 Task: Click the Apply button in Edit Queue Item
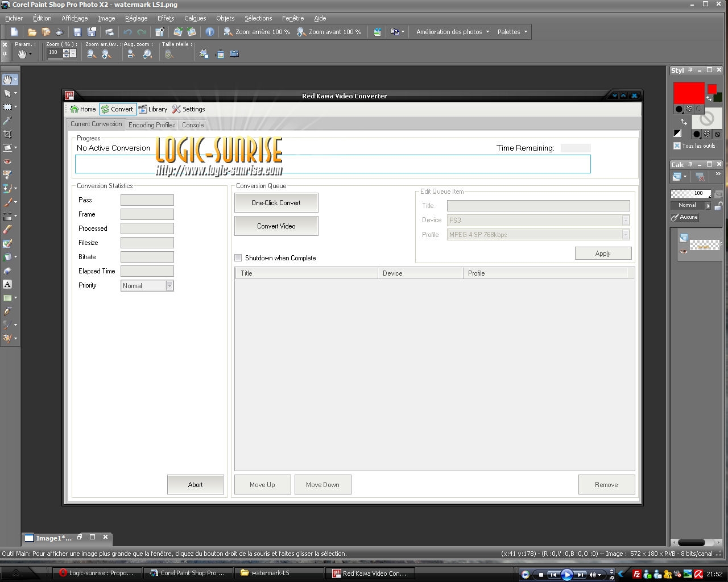click(x=603, y=253)
